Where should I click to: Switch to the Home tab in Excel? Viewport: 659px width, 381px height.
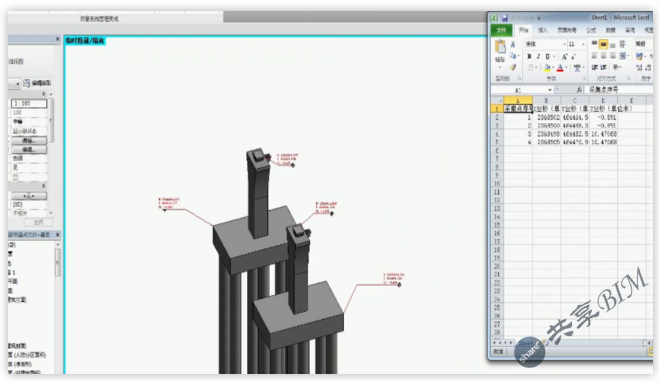point(523,30)
